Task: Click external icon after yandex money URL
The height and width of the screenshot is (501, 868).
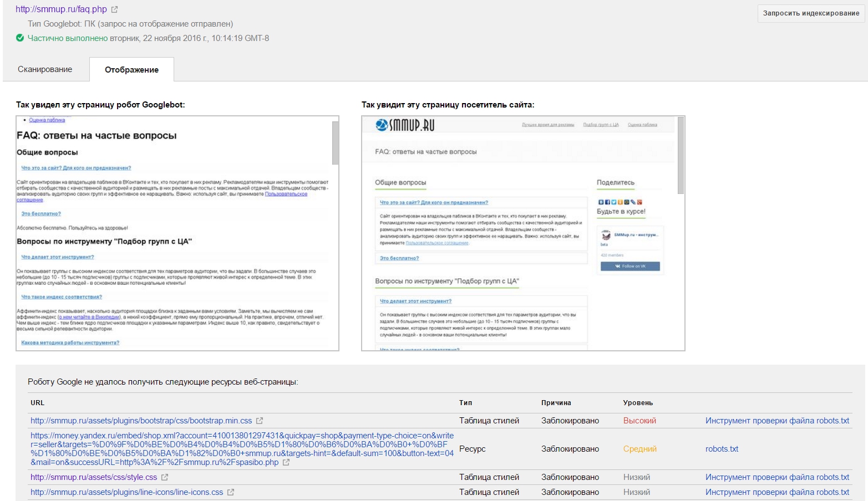Action: pos(286,462)
